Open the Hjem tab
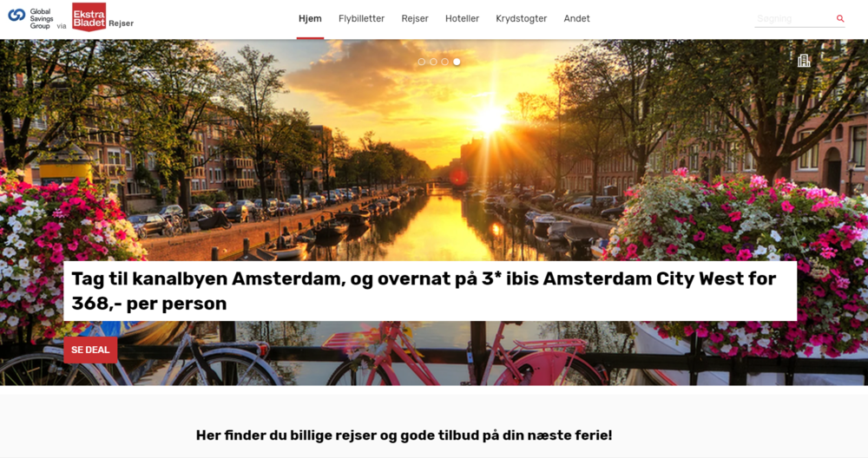The width and height of the screenshot is (868, 458). [x=310, y=19]
